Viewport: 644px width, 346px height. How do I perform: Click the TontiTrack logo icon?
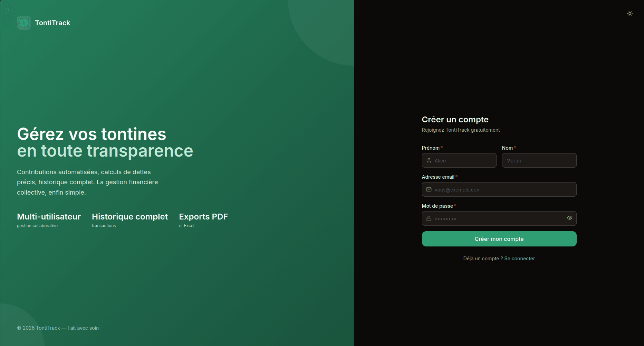click(x=24, y=23)
